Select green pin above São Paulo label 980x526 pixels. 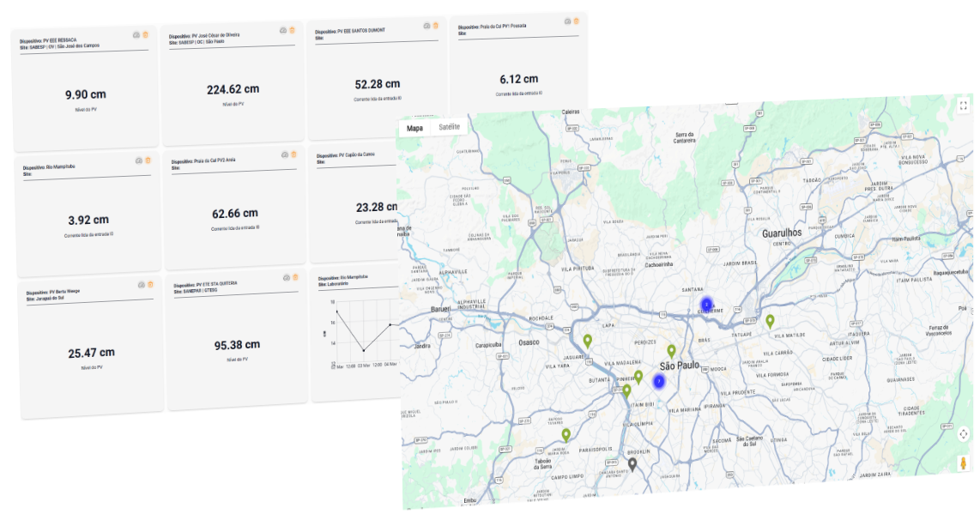click(x=671, y=351)
